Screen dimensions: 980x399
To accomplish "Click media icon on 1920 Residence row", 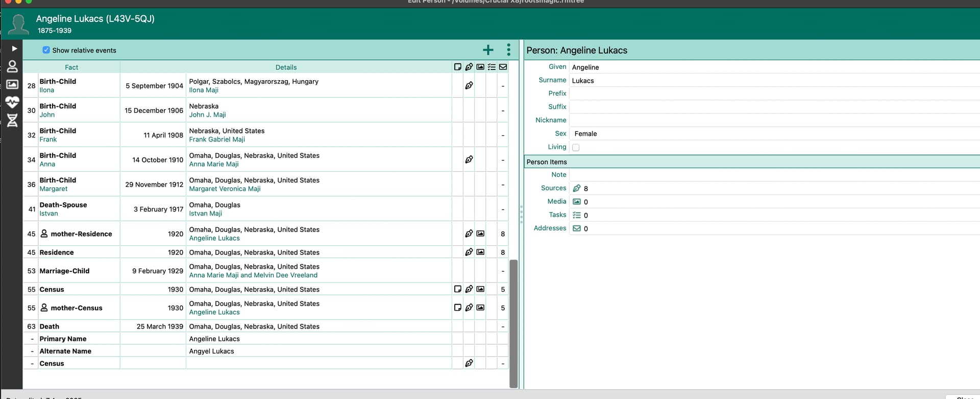I will [x=480, y=252].
